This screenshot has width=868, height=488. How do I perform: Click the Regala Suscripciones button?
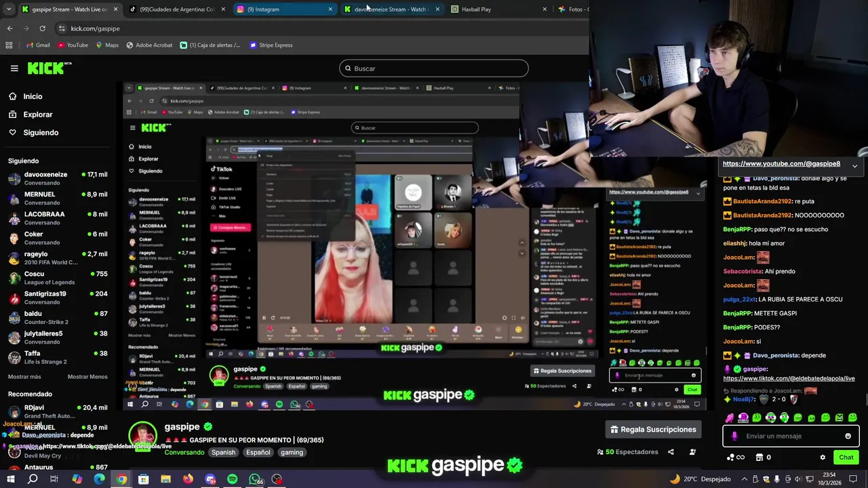[x=653, y=429]
